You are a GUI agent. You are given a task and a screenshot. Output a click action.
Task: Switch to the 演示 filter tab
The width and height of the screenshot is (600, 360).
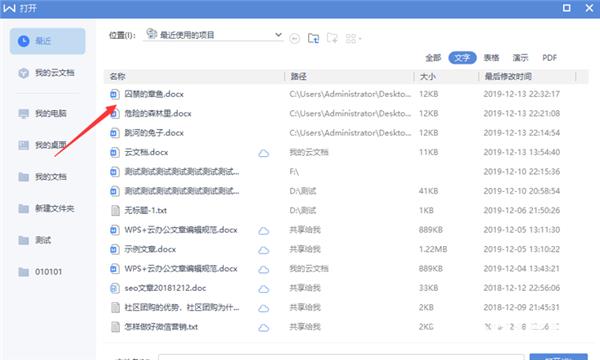(520, 58)
